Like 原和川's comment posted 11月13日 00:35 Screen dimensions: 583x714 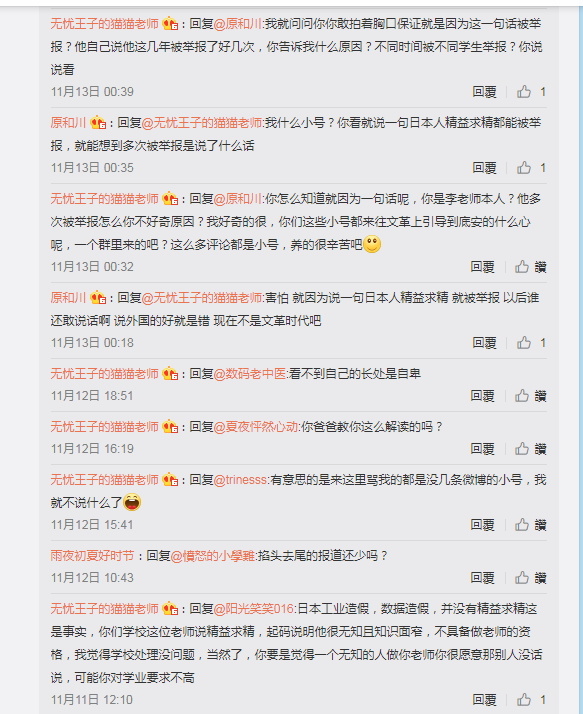531,168
